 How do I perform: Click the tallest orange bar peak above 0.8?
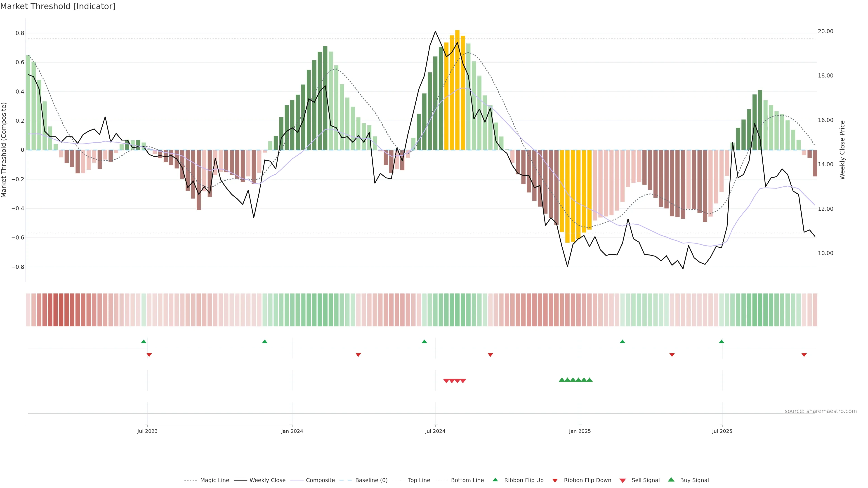457,32
